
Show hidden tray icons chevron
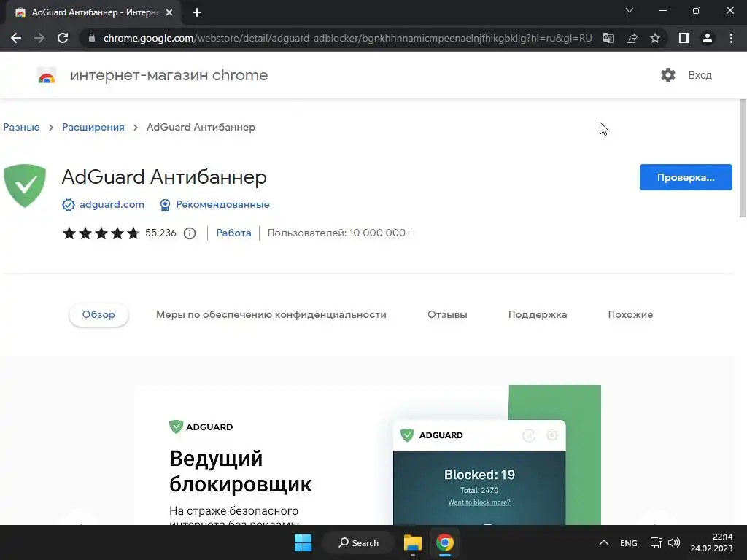click(x=603, y=542)
